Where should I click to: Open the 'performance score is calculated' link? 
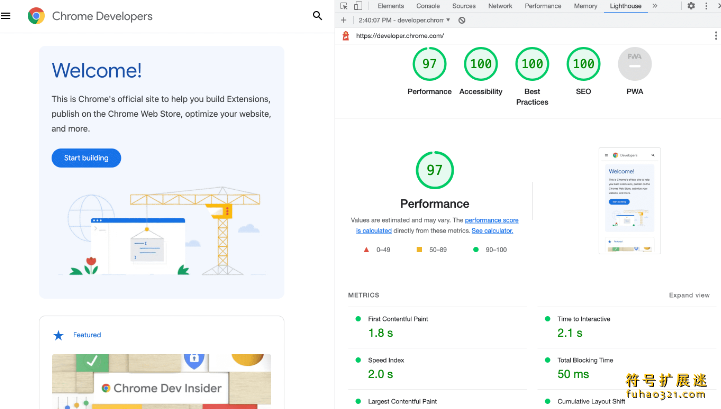[x=437, y=225]
